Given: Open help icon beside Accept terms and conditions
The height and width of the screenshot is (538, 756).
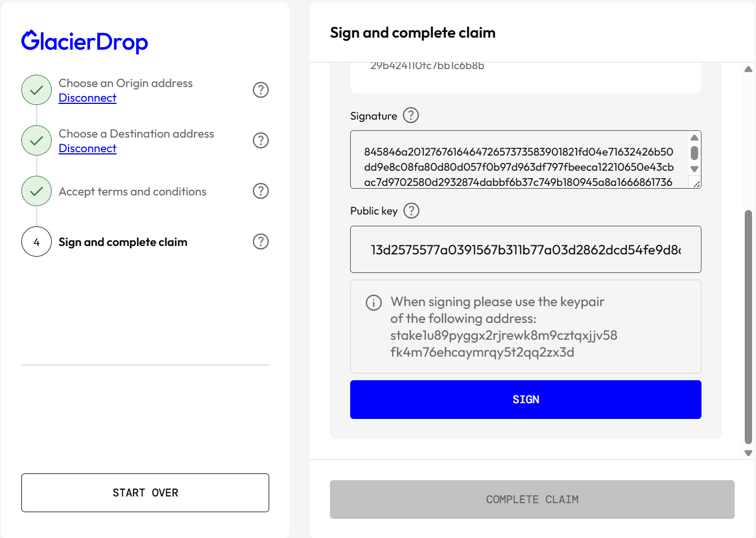Looking at the screenshot, I should click(x=261, y=191).
